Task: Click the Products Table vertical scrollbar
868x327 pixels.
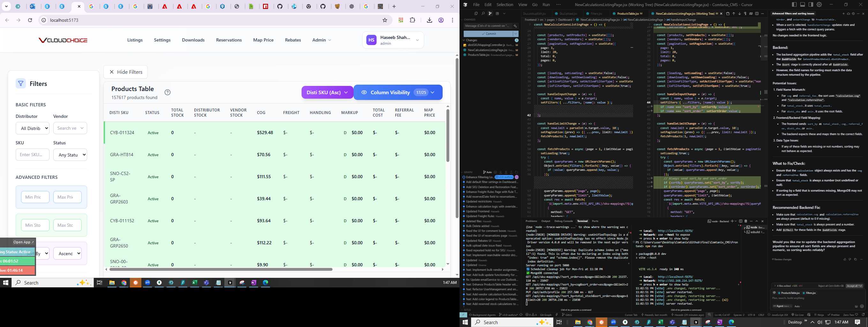Action: (447, 135)
